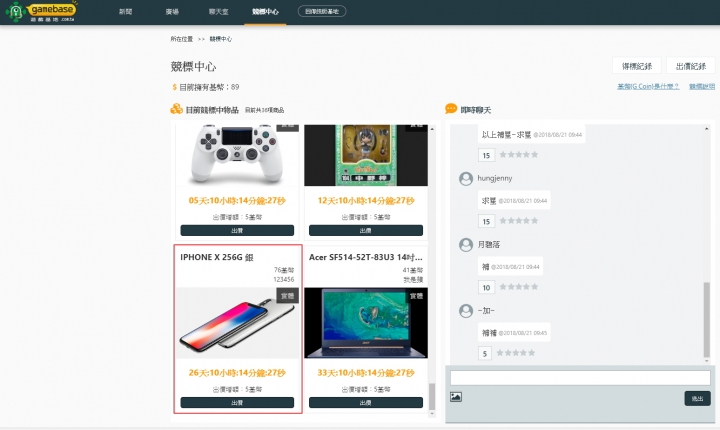Screen dimensions: 720x430
Task: Click the 41基幣 price on Acer card
Action: pyautogui.click(x=413, y=270)
